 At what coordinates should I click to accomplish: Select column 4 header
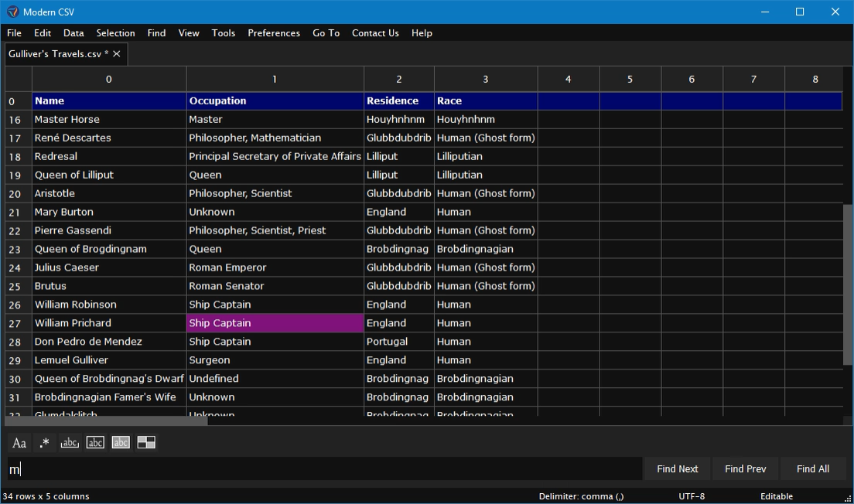click(x=569, y=80)
